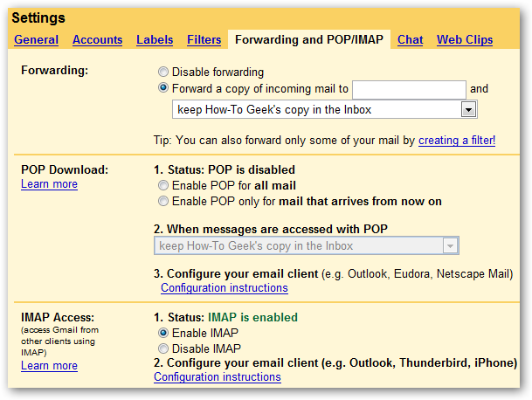The image size is (532, 400).
Task: Switch to the Web Clips tab
Action: point(465,39)
